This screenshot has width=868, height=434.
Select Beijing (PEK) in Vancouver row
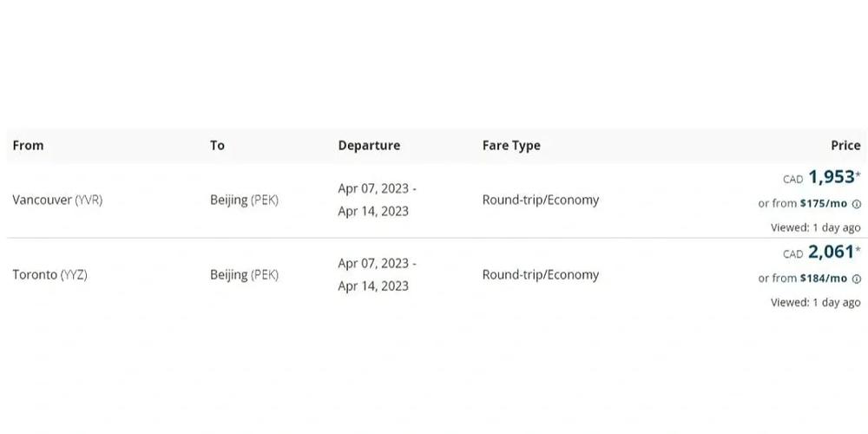click(x=244, y=200)
